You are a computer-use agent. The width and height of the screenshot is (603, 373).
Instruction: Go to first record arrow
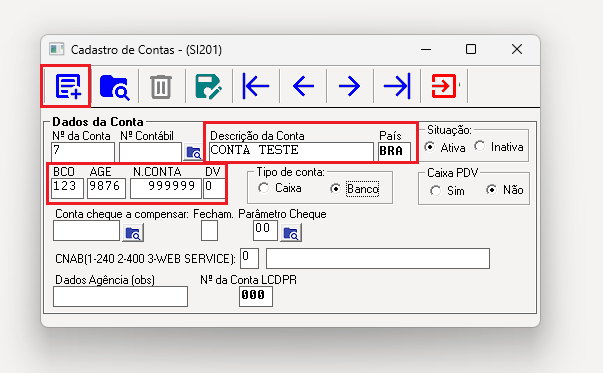(256, 86)
